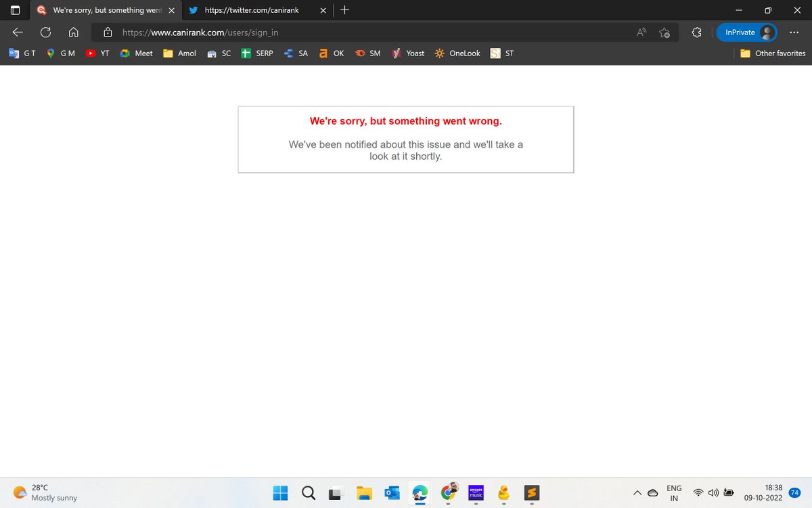Viewport: 812px width, 508px height.
Task: View site information lock icon
Action: 107,33
